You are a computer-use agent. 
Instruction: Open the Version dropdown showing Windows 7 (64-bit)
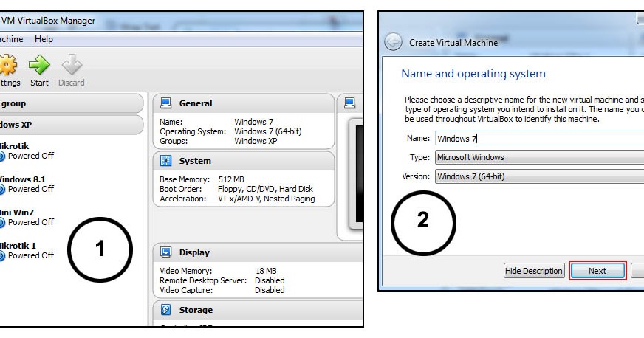pyautogui.click(x=539, y=176)
